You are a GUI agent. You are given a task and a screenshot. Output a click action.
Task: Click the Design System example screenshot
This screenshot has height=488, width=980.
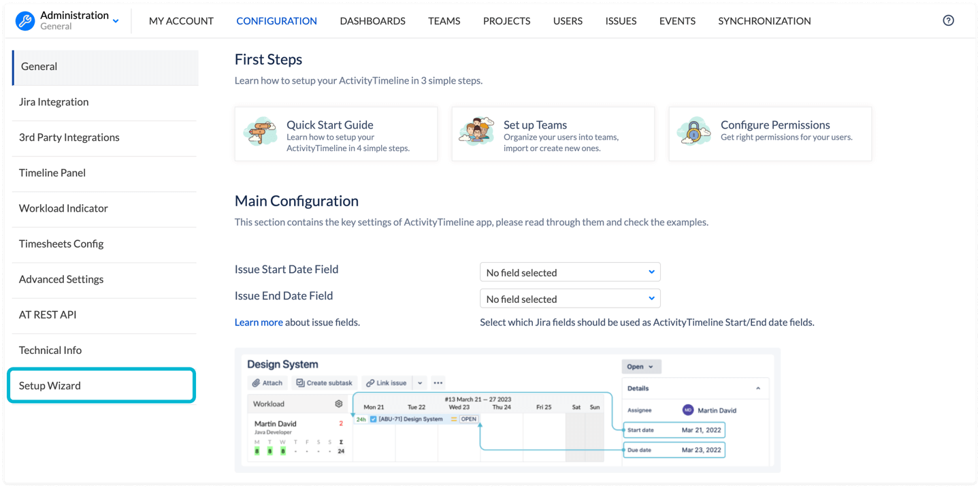pos(507,410)
